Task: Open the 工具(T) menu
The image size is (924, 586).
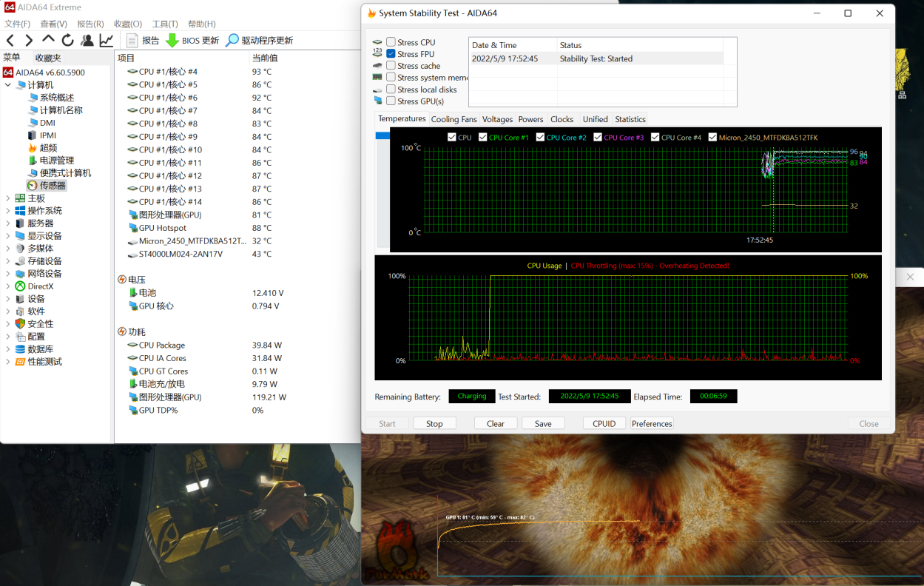Action: click(164, 24)
